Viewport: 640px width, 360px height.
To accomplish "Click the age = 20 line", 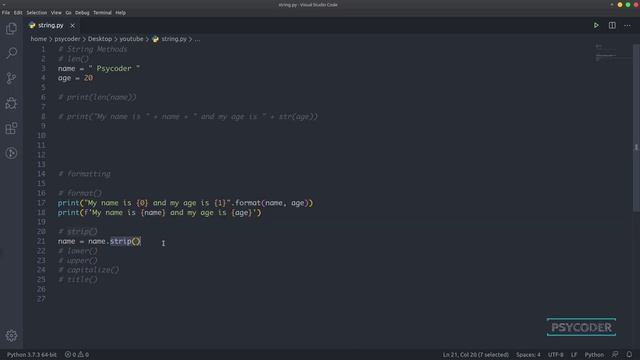I will (x=75, y=78).
